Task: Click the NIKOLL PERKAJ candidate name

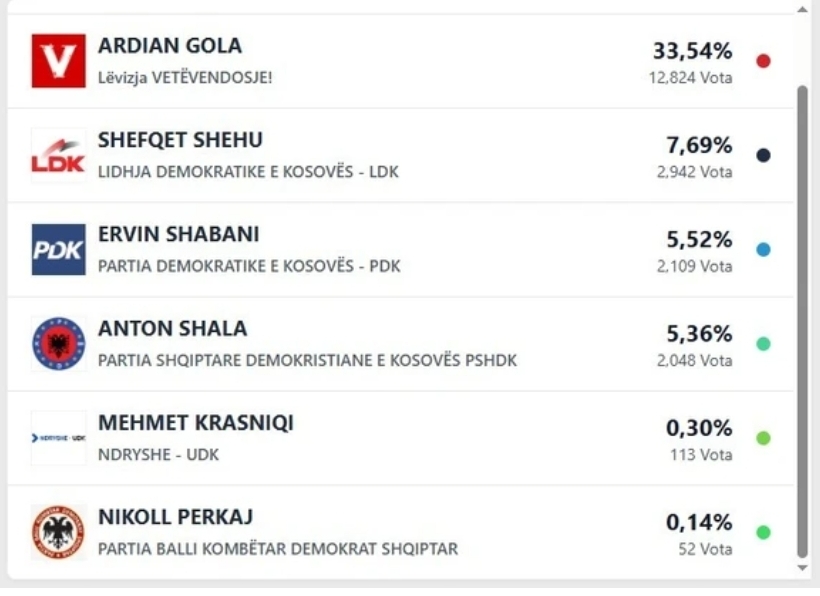Action: (x=175, y=517)
